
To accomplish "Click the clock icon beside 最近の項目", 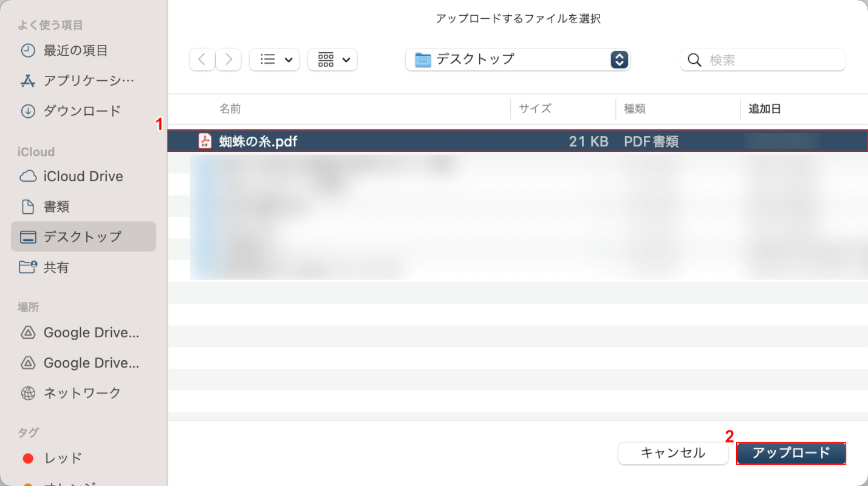I will 28,50.
